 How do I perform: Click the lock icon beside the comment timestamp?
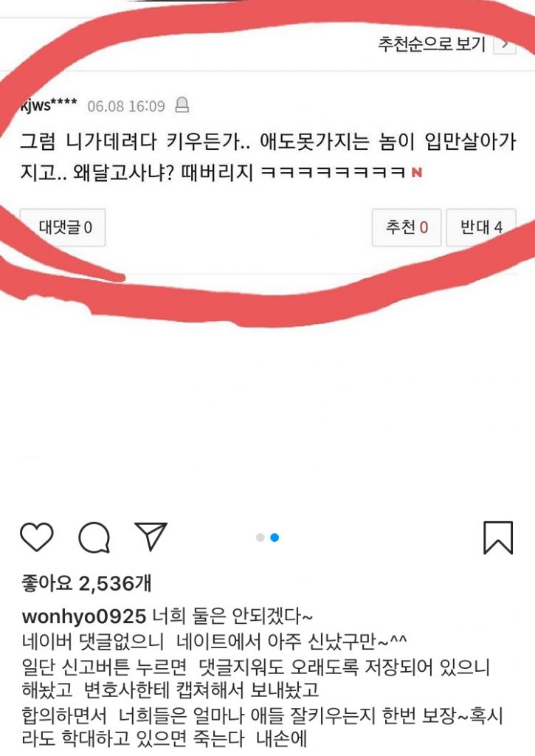[x=182, y=105]
